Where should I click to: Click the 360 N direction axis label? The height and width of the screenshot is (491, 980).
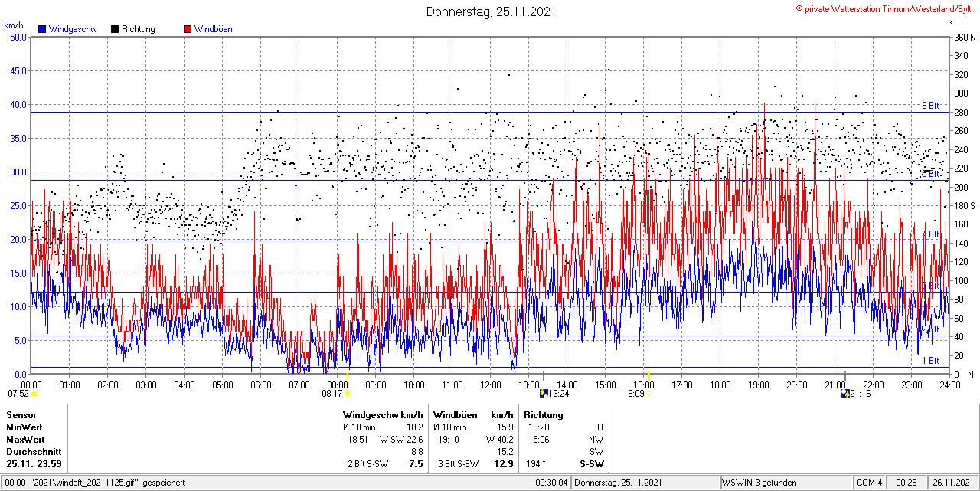tap(965, 37)
